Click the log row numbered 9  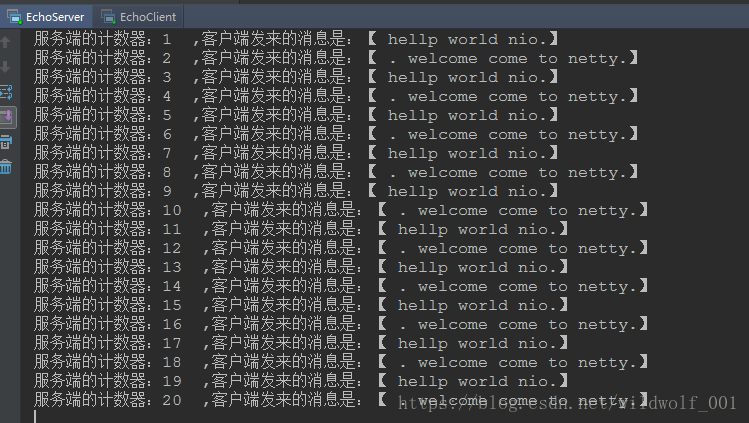296,191
